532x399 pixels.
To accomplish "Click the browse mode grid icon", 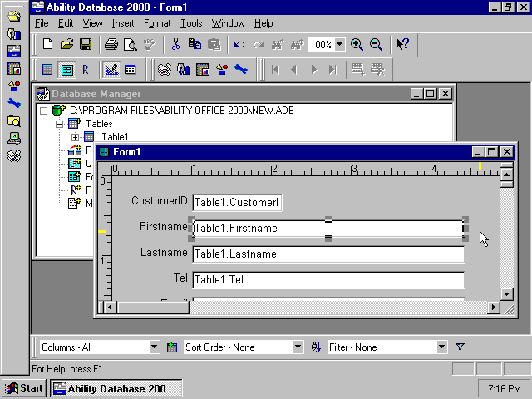I will (x=131, y=70).
